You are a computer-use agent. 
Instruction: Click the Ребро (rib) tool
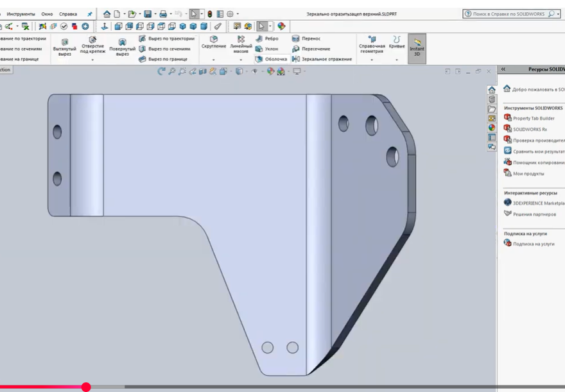[x=267, y=38]
